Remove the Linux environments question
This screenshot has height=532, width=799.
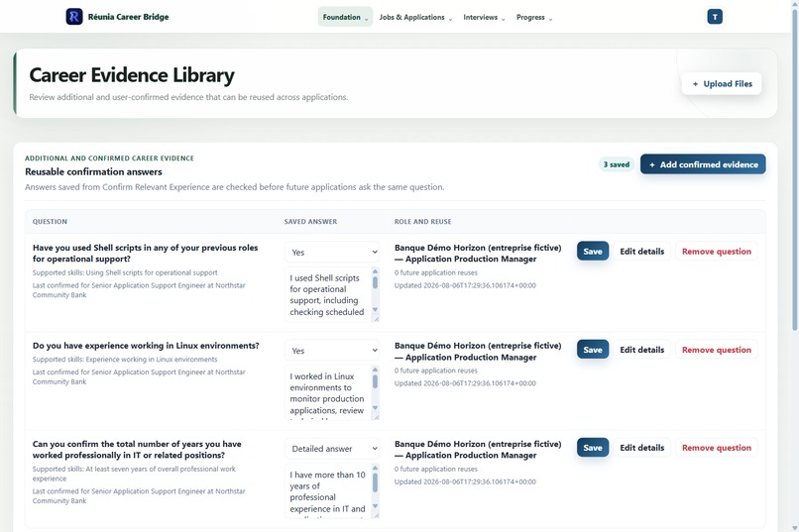click(717, 350)
